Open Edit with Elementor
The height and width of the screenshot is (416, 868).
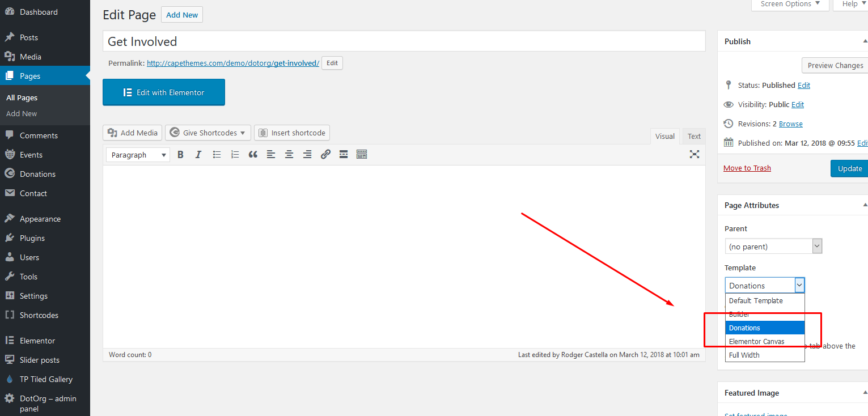tap(164, 92)
